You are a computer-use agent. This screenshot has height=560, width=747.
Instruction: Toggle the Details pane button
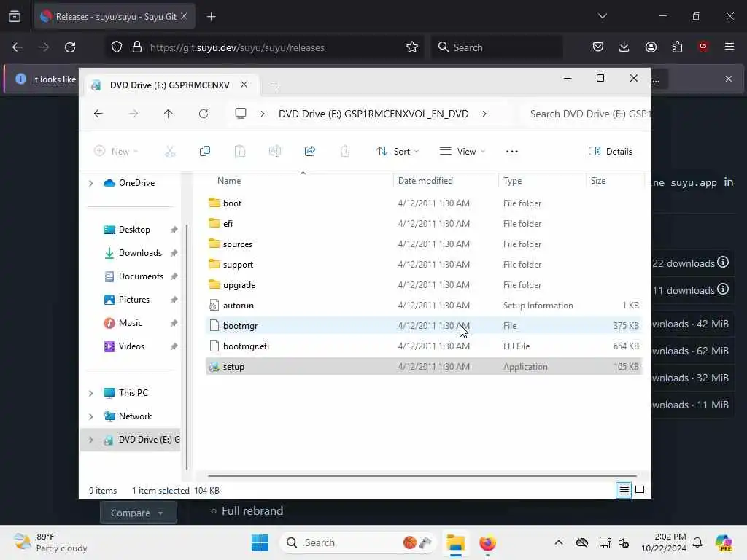(x=611, y=152)
